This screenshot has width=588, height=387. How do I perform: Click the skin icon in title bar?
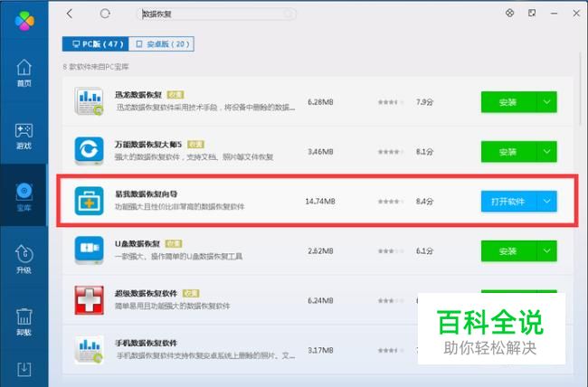(509, 14)
